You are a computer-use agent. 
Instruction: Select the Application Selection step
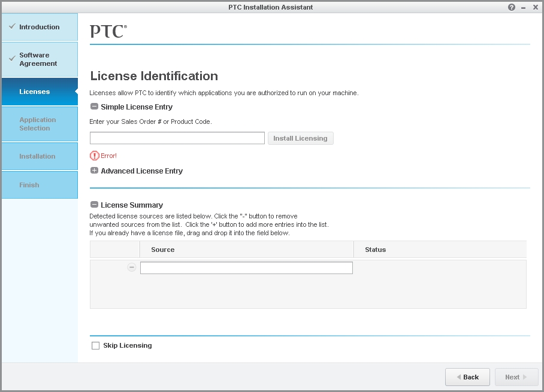(40, 124)
